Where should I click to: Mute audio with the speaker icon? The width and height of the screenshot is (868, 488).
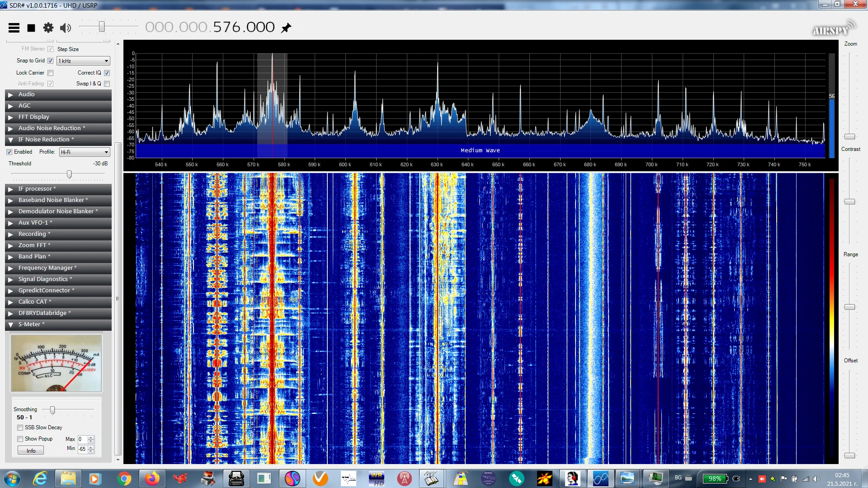pyautogui.click(x=66, y=28)
